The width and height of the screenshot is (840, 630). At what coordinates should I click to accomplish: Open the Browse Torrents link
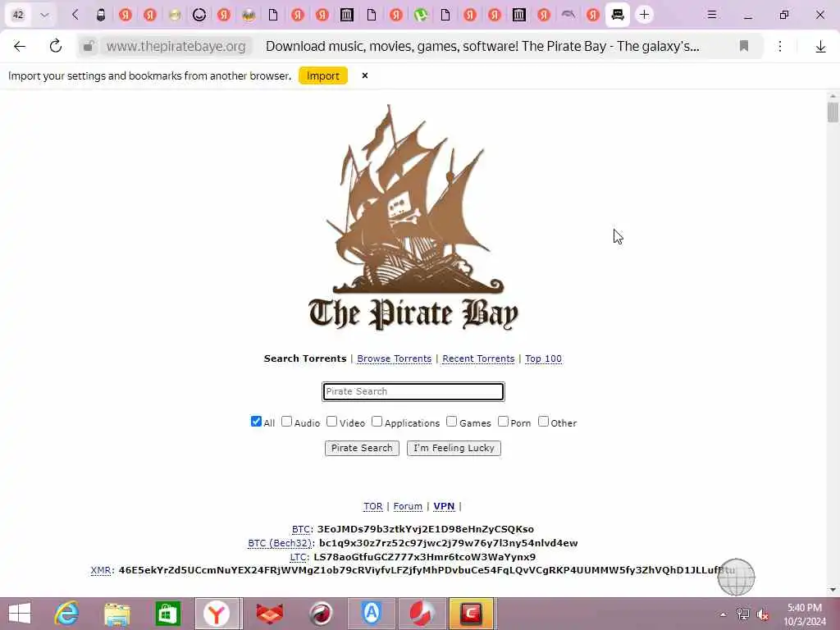[x=395, y=358]
